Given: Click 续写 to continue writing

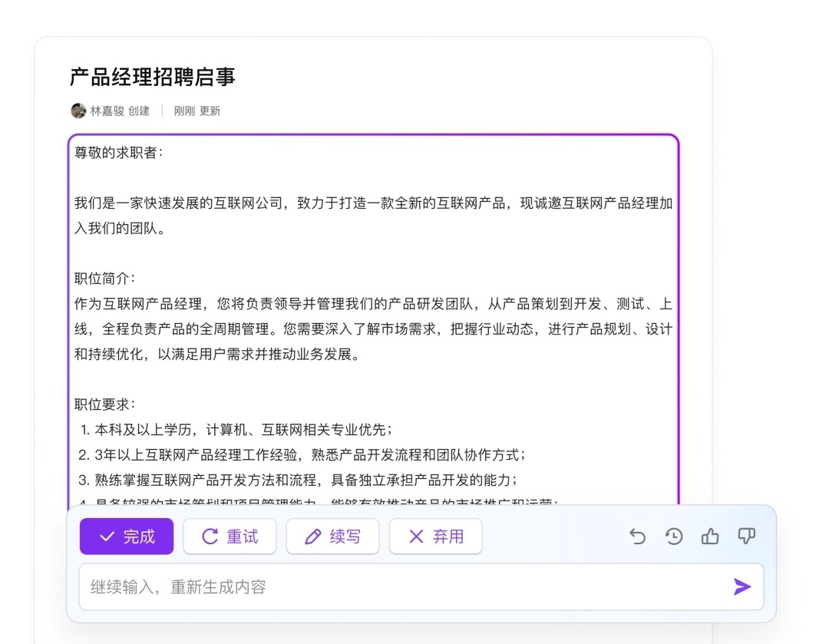Looking at the screenshot, I should [332, 537].
